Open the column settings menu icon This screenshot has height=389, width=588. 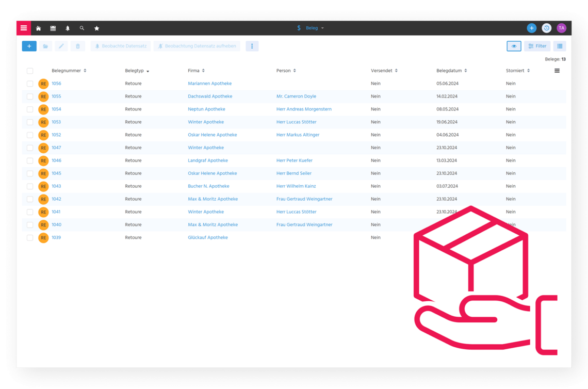click(557, 71)
